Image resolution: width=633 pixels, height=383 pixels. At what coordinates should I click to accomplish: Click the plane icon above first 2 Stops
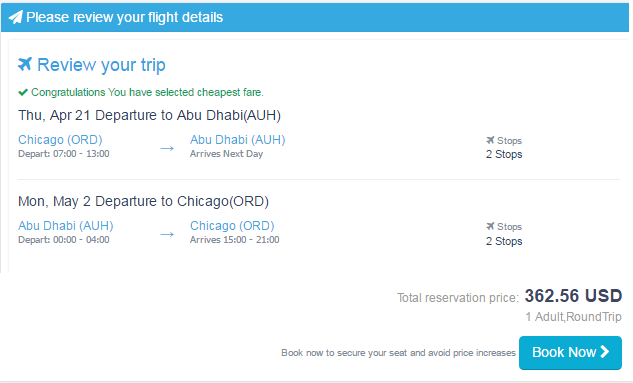490,140
